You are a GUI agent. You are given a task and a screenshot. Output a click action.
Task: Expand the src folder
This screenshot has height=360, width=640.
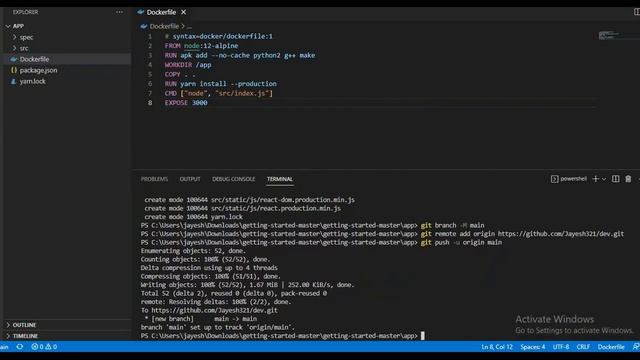[x=24, y=48]
